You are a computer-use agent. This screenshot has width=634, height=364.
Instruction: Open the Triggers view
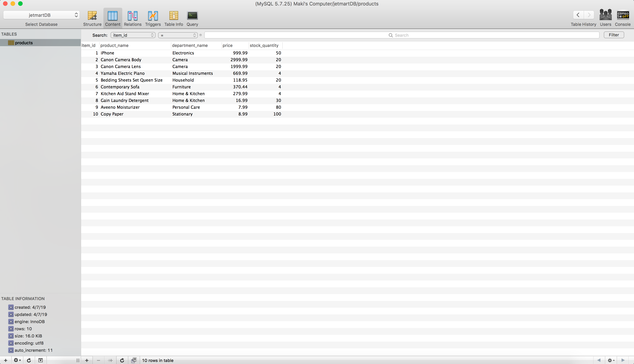(153, 18)
